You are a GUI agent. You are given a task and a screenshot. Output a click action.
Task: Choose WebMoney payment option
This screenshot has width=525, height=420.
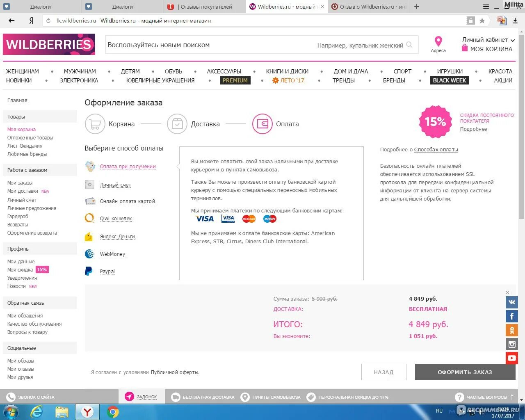(112, 254)
